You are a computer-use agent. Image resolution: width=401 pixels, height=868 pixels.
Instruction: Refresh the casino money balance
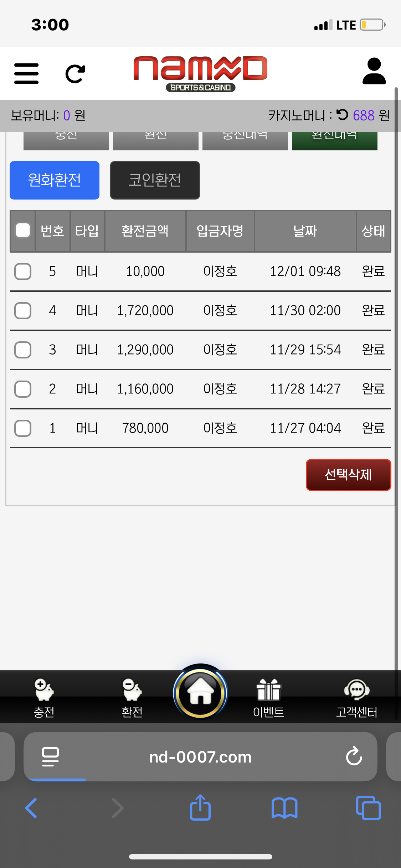click(x=343, y=115)
